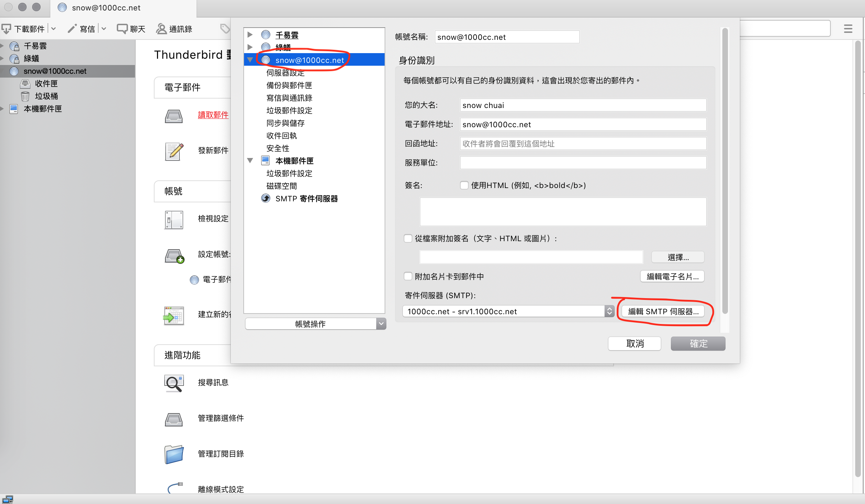Click the 設定帳號 add account icon
This screenshot has width=865, height=504.
[174, 256]
